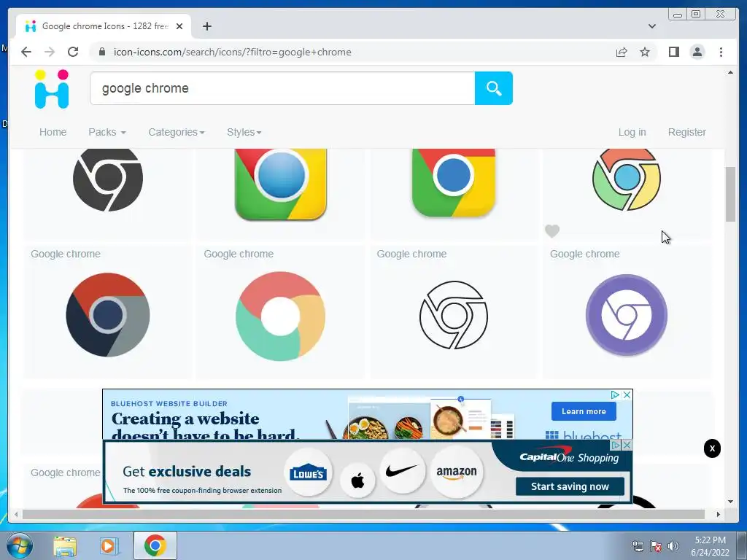This screenshot has width=747, height=560.
Task: Close the Google chrome Icons tab
Action: coord(179,26)
